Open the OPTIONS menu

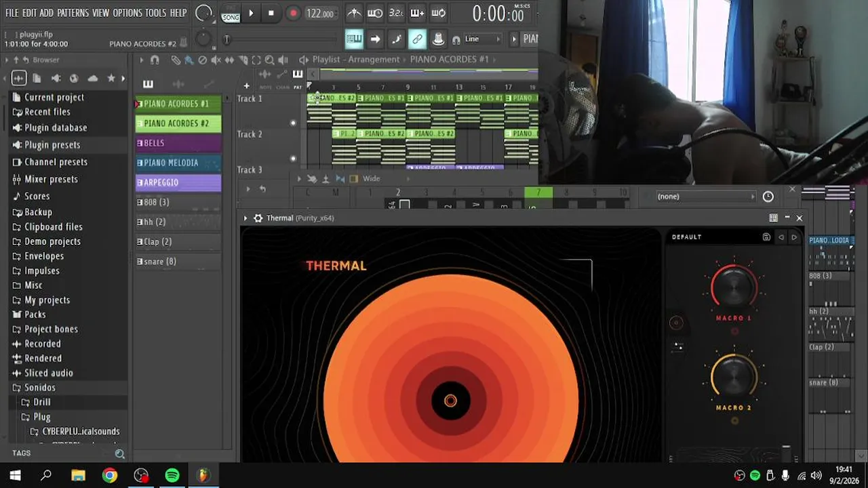pos(127,13)
